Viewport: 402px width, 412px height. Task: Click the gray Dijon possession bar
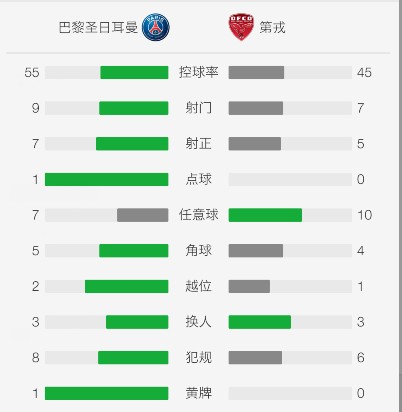(x=256, y=72)
